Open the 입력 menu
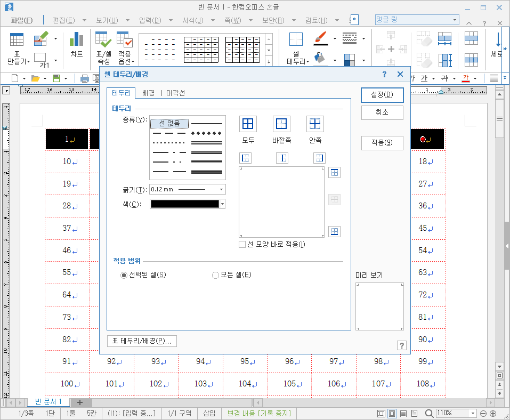Viewport: 510px width, 420px height. pos(150,20)
